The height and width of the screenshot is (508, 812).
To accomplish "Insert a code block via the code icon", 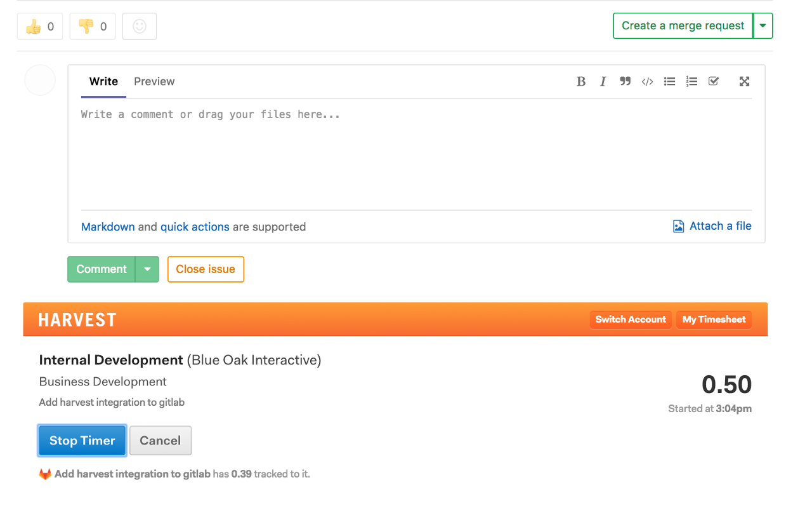I will coord(647,81).
